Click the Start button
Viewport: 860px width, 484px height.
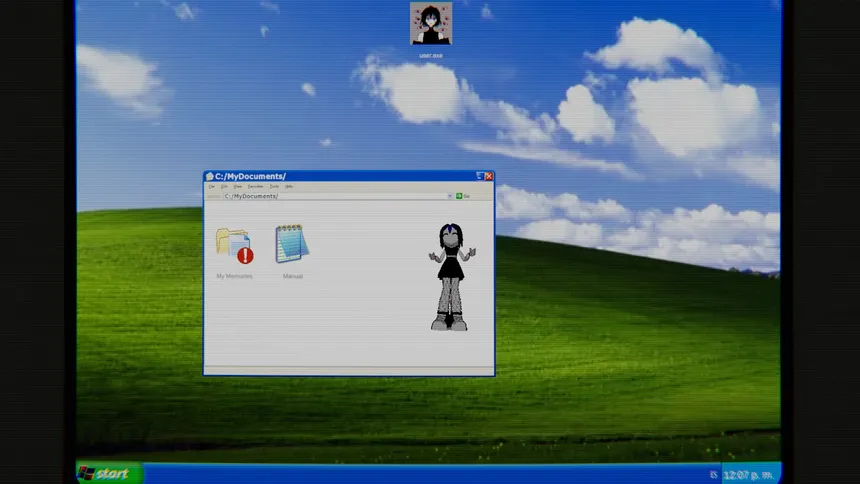[x=110, y=474]
